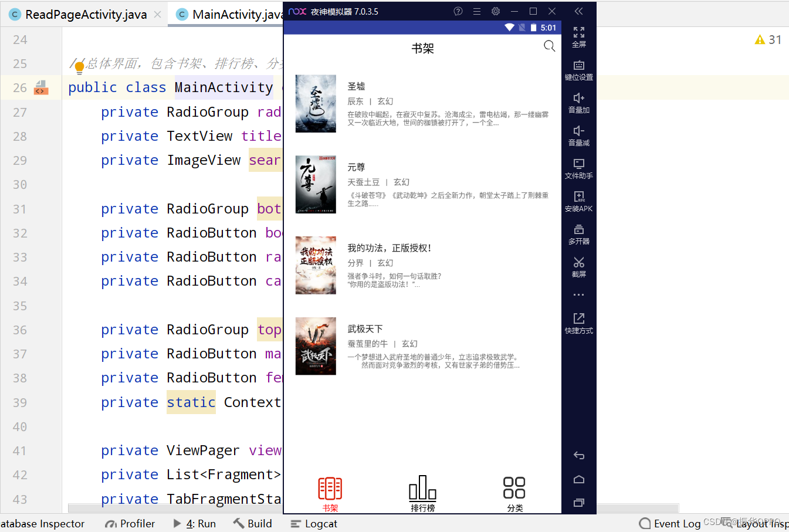Click the Chinese comment on line 25

176,63
